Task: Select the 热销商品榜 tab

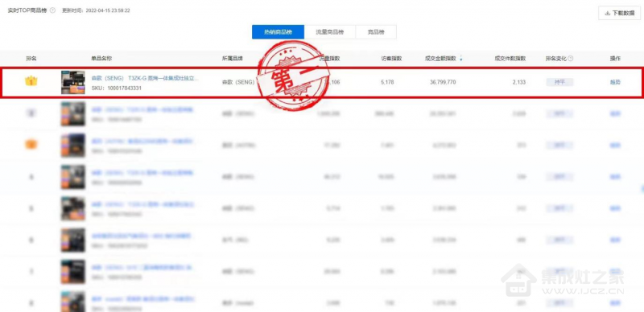Action: 278,32
